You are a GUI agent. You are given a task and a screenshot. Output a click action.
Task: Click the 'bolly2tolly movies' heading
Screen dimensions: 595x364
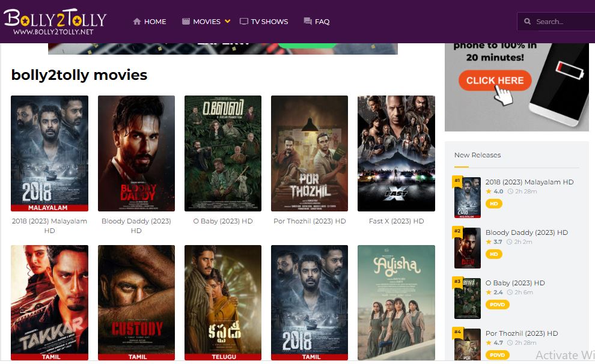coord(79,75)
